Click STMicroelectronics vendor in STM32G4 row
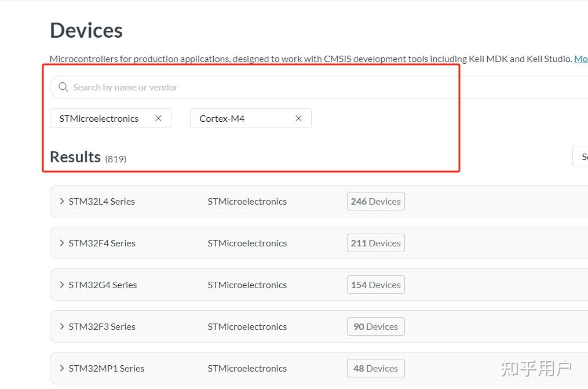Viewport: 588px width, 389px height. tap(247, 285)
